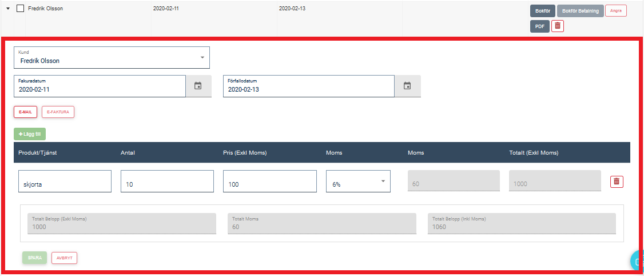
Task: Cancel editing with AVBRYT
Action: click(x=64, y=258)
